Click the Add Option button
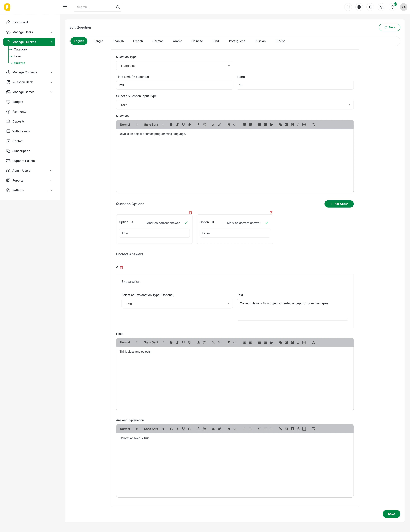Screen dimensions: 410x532 tap(339, 204)
